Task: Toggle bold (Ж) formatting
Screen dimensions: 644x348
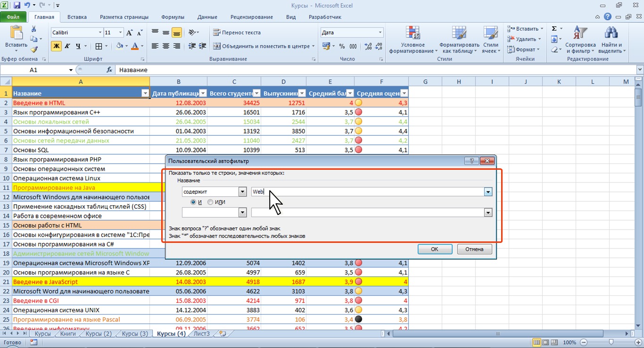Action: pos(57,46)
